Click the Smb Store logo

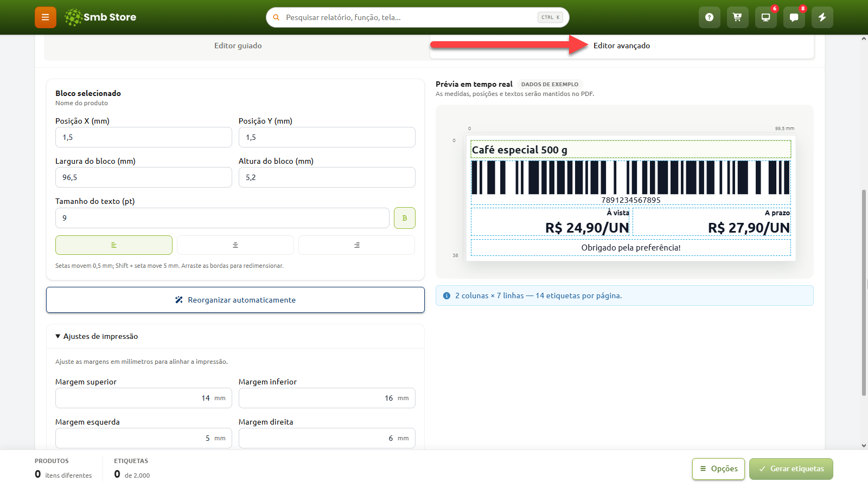100,17
